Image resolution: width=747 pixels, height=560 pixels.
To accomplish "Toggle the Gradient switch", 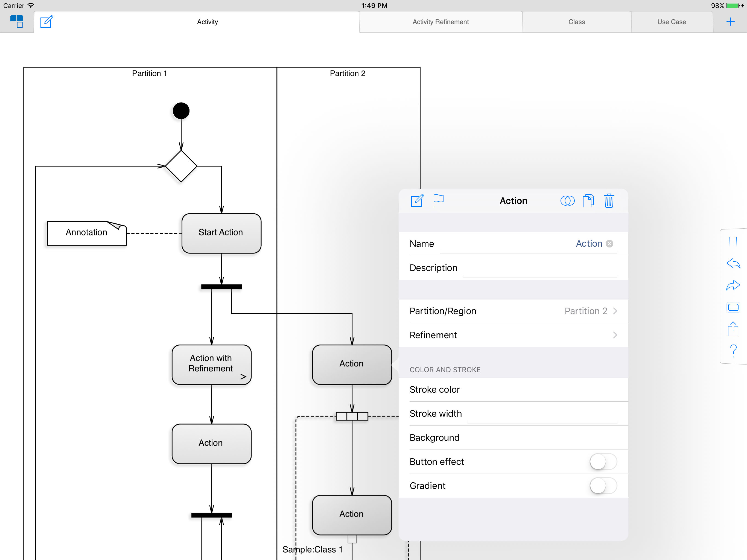I will pos(603,486).
